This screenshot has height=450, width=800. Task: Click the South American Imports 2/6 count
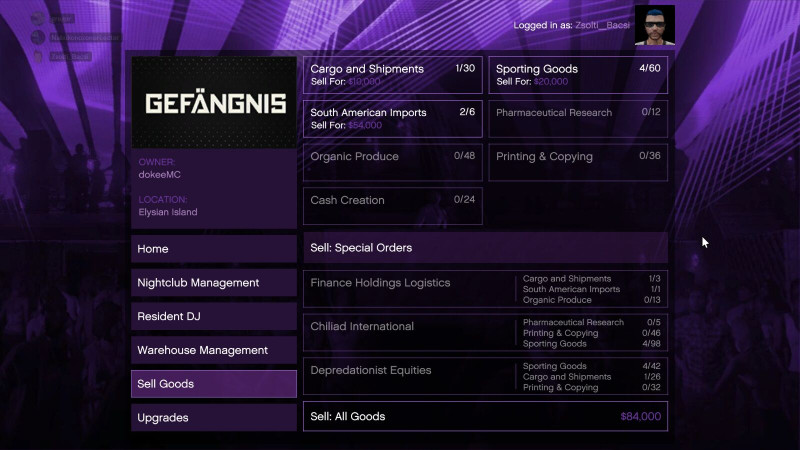tap(467, 112)
